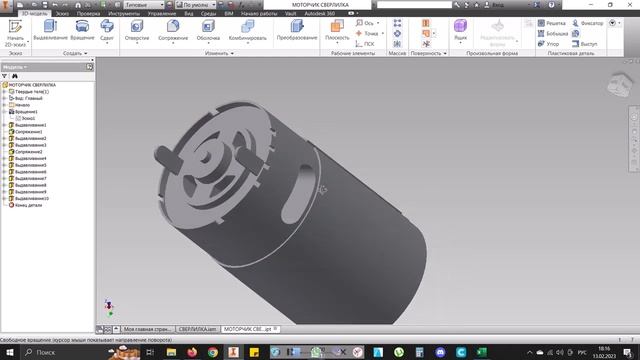
Task: Open the Модель browser panel dropdown
Action: point(15,67)
